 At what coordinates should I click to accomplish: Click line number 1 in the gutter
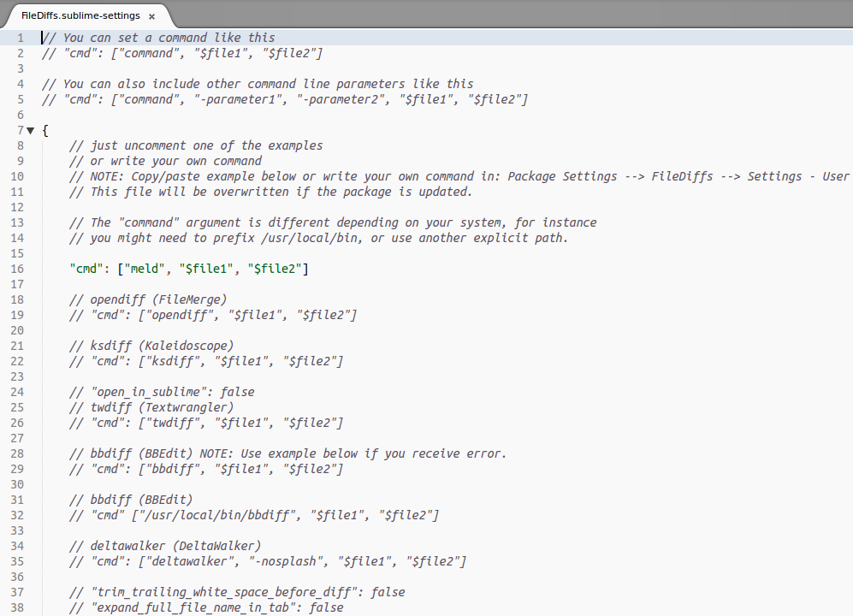pyautogui.click(x=21, y=38)
